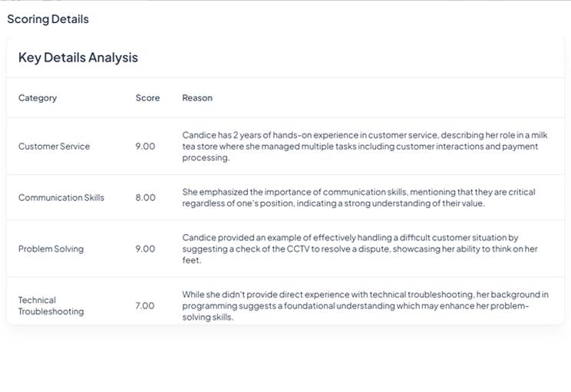This screenshot has width=571, height=392.
Task: Click the Category column header
Action: [38, 98]
